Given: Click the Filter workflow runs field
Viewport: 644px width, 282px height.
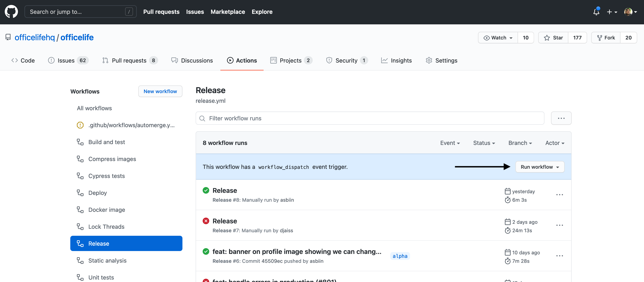Looking at the screenshot, I should (370, 118).
